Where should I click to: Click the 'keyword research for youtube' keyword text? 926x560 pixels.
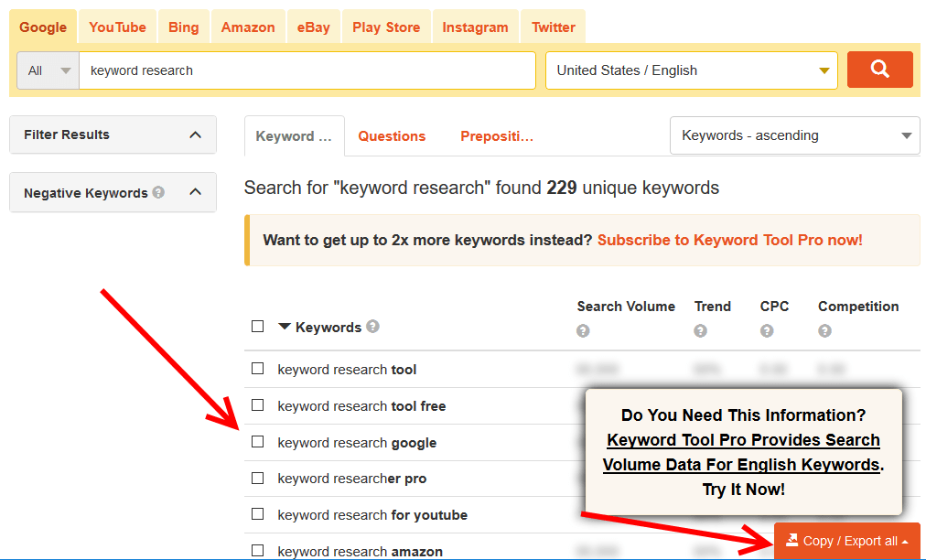click(372, 515)
